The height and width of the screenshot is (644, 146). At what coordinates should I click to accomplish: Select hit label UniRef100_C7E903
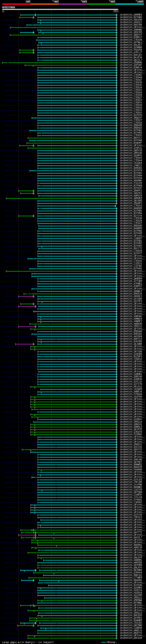click(131, 206)
